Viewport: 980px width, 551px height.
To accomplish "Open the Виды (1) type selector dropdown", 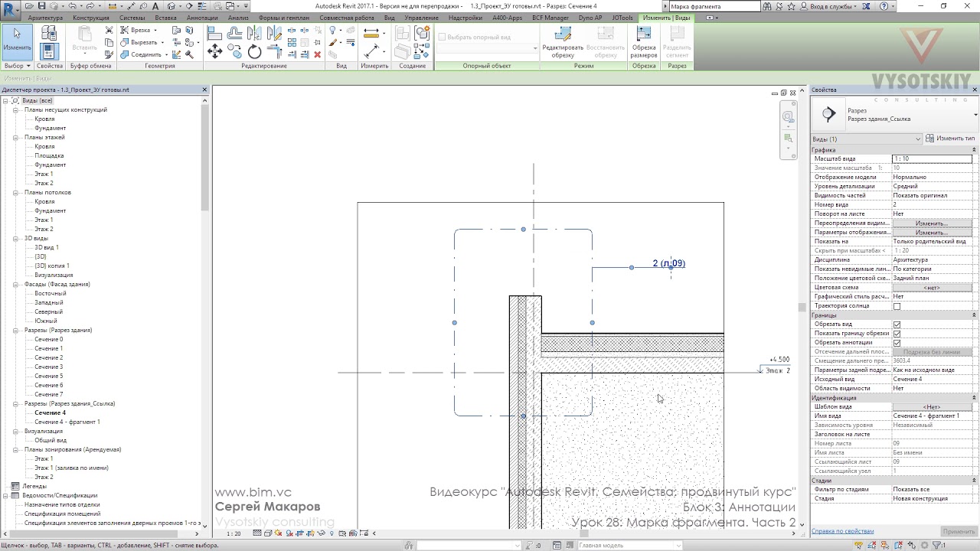I will [866, 139].
